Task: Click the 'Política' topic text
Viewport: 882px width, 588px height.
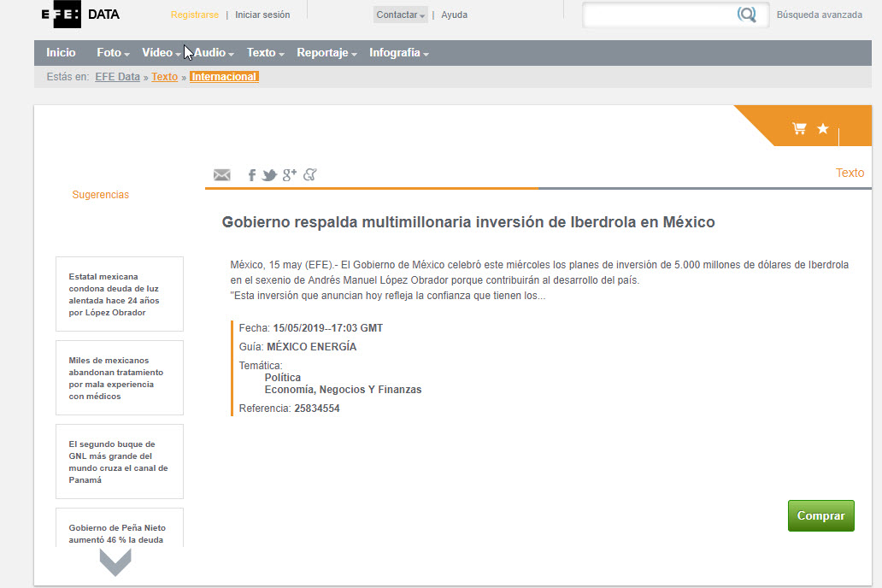Action: point(282,378)
